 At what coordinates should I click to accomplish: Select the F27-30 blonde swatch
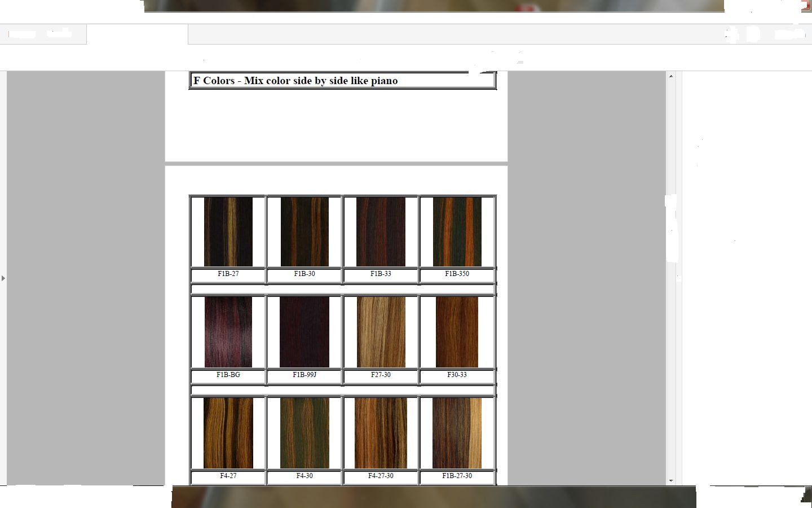click(381, 332)
